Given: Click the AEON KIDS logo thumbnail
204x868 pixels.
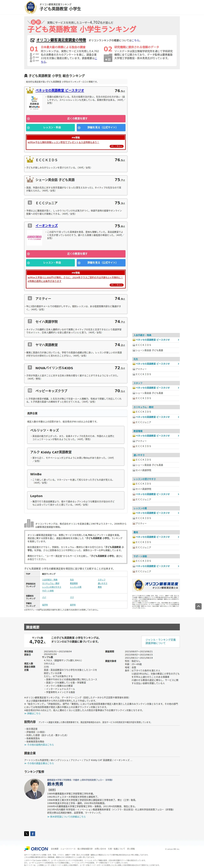Looking at the screenshot, I should [x=34, y=237].
